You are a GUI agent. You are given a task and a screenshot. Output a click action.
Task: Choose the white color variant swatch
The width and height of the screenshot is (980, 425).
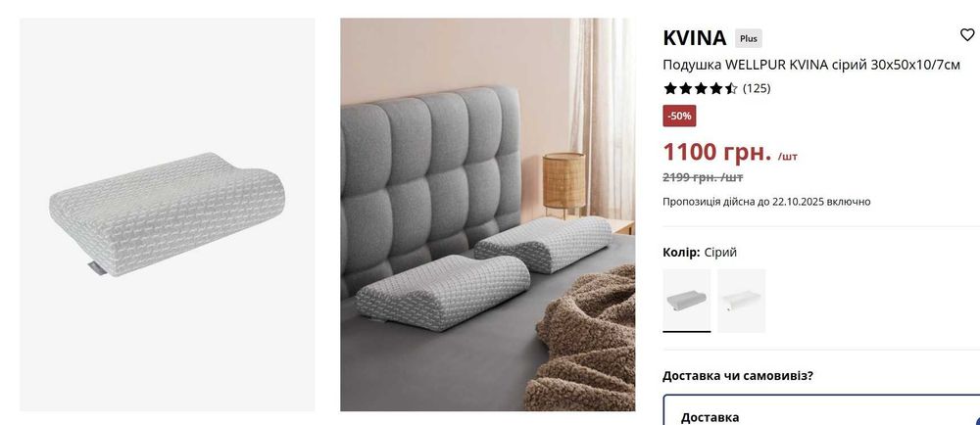[741, 301]
